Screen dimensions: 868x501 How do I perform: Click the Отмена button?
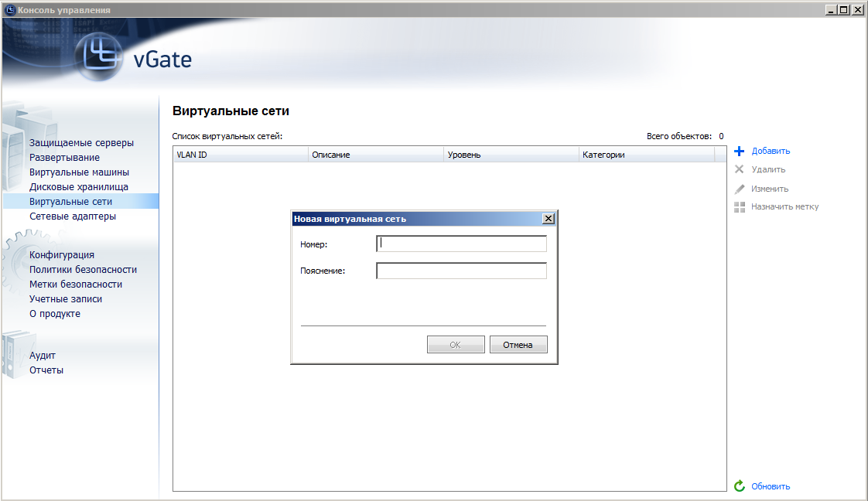click(518, 345)
